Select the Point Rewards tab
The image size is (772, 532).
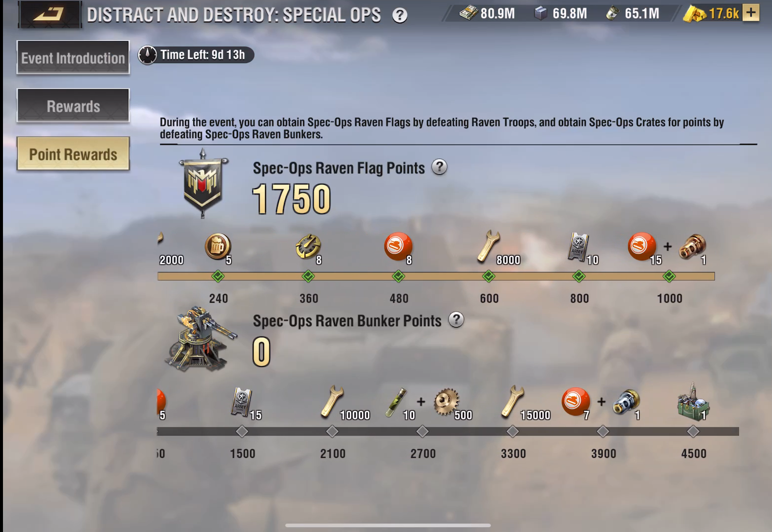tap(73, 154)
